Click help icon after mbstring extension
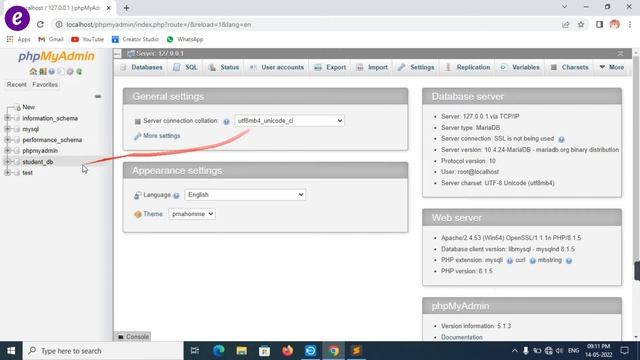 pos(569,260)
